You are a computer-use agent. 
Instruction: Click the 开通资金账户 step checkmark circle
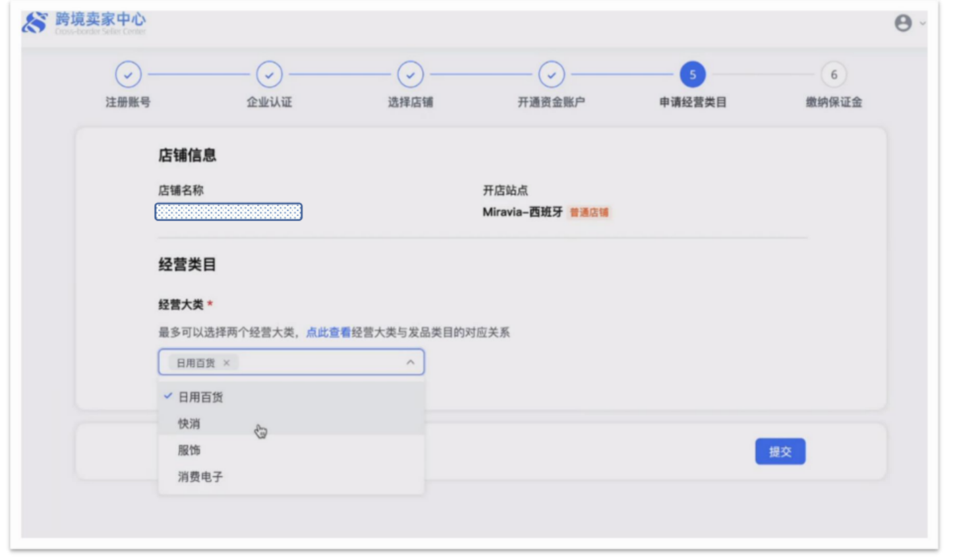[551, 75]
